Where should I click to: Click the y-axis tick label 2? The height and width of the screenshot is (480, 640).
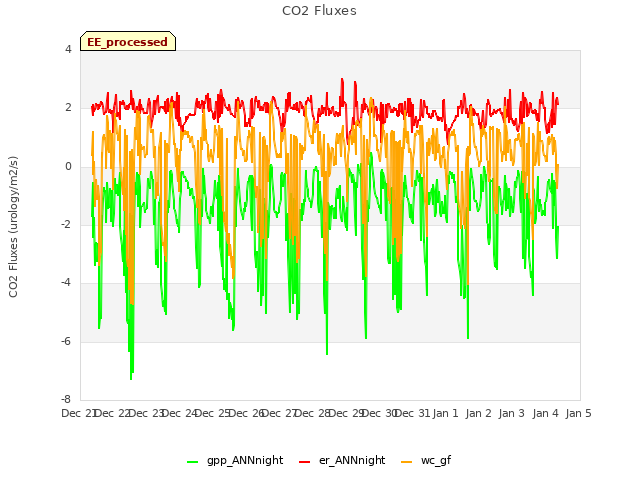68,108
